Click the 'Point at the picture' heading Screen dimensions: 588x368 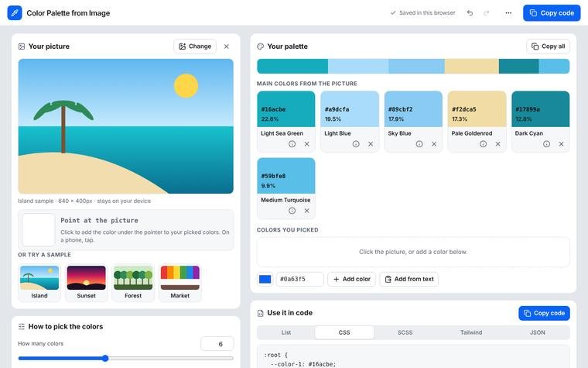(99, 221)
